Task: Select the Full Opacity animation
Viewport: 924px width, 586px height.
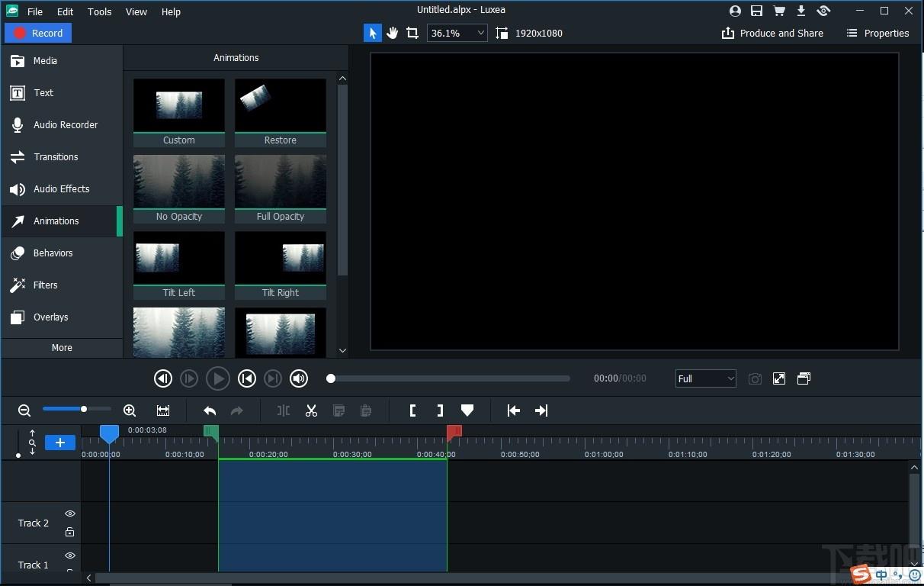Action: [281, 189]
